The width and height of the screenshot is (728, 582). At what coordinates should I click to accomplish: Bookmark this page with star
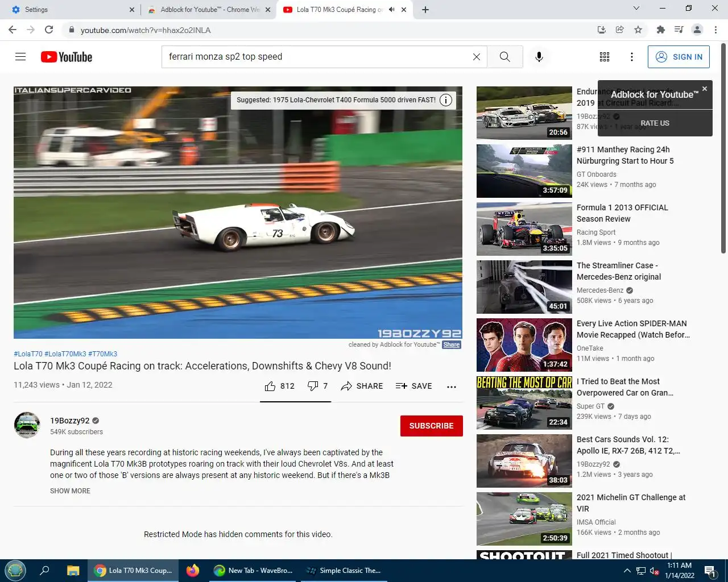tap(638, 30)
